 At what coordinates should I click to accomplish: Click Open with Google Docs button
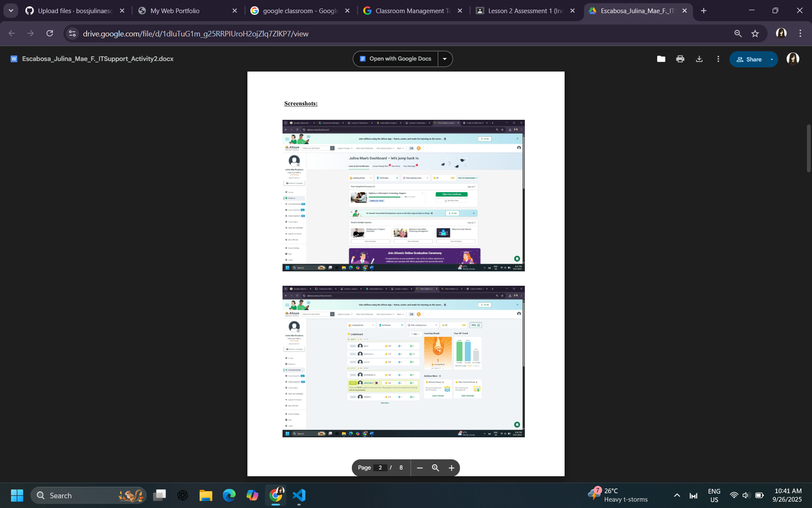395,59
